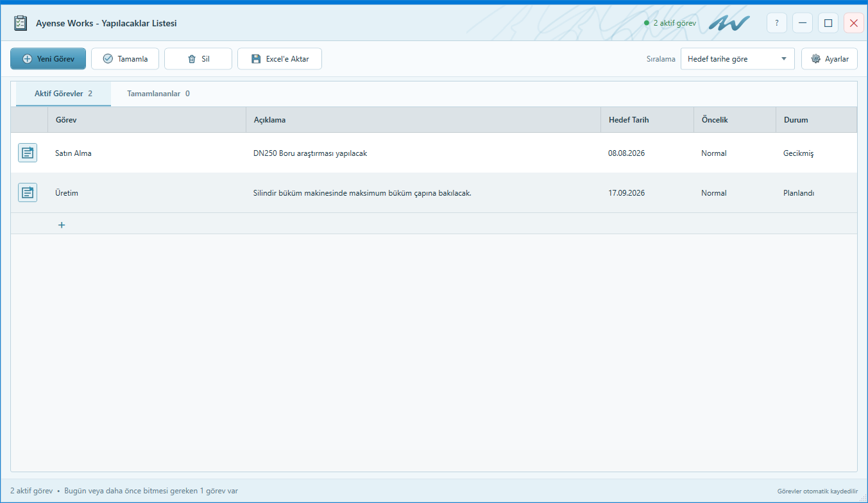Click the 2 aktif görev header indicator
868x503 pixels.
[670, 23]
